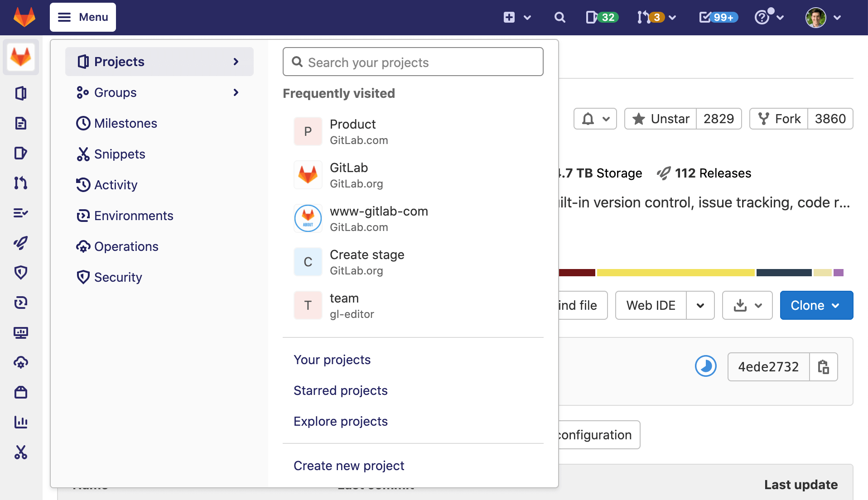The height and width of the screenshot is (500, 868).
Task: Open the create new item plus dropdown
Action: pos(516,17)
